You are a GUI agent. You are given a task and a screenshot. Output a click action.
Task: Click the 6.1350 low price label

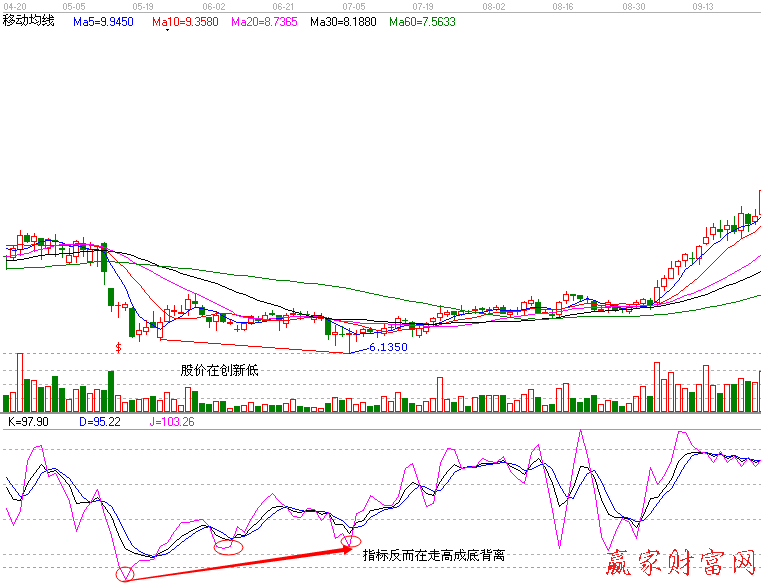pyautogui.click(x=387, y=347)
